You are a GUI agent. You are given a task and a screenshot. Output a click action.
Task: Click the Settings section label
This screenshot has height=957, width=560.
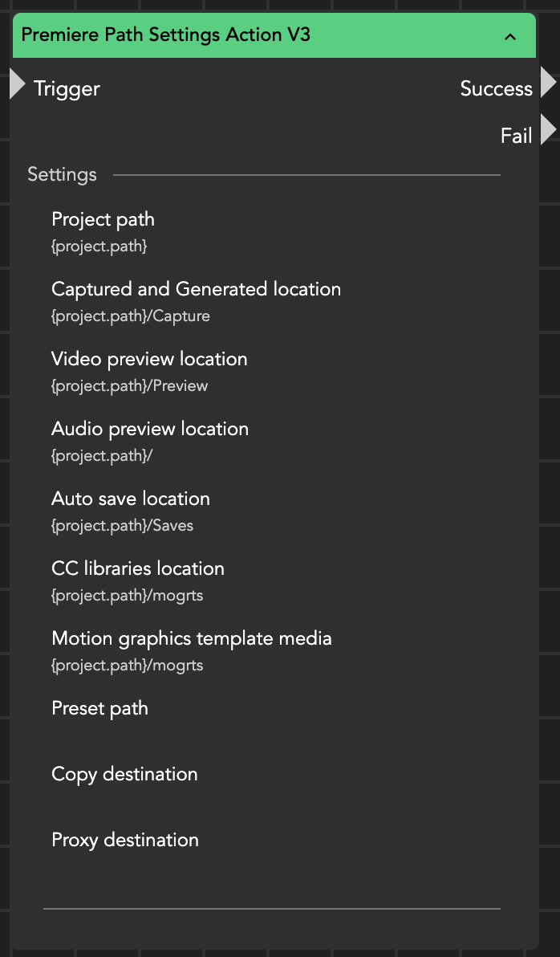62,174
